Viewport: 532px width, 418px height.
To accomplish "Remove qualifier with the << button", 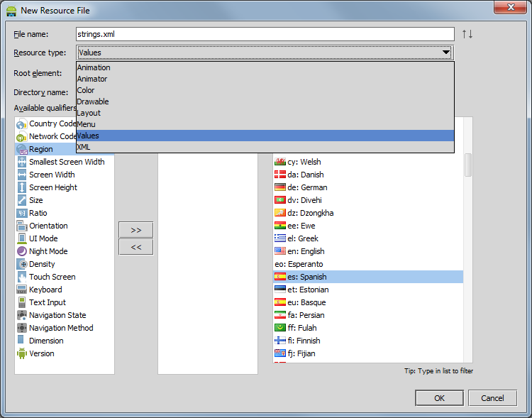I will [135, 247].
